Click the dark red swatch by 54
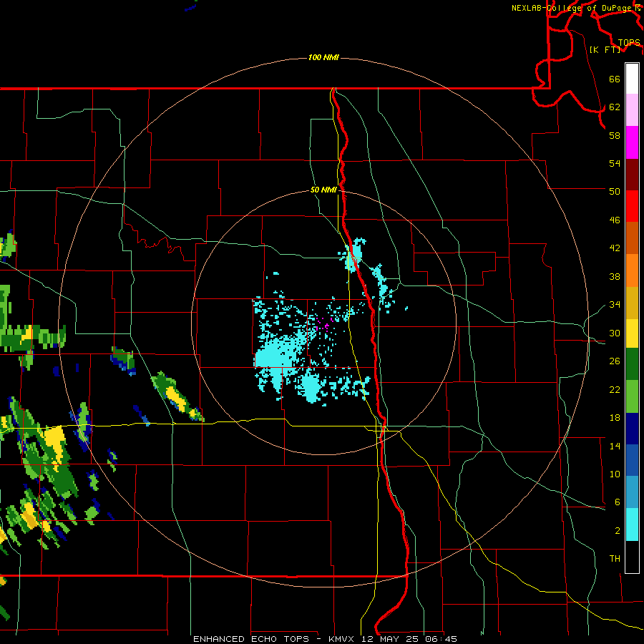644x644 pixels. 632,175
